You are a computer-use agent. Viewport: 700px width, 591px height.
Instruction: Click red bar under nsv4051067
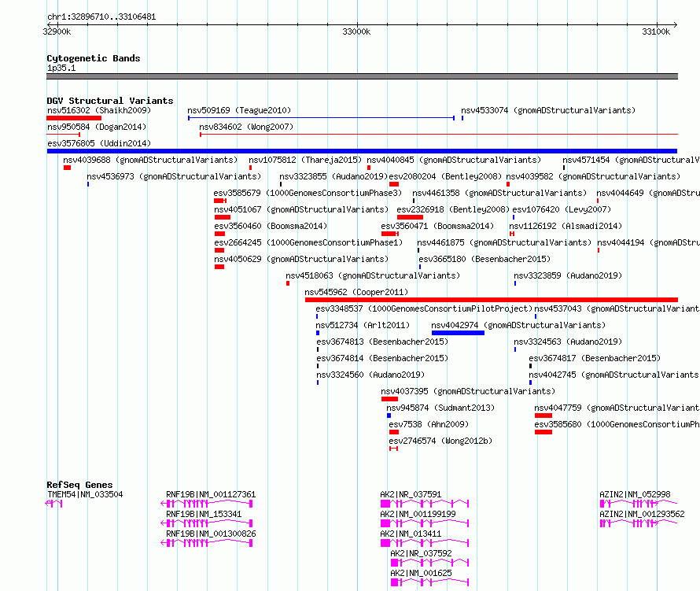point(223,217)
